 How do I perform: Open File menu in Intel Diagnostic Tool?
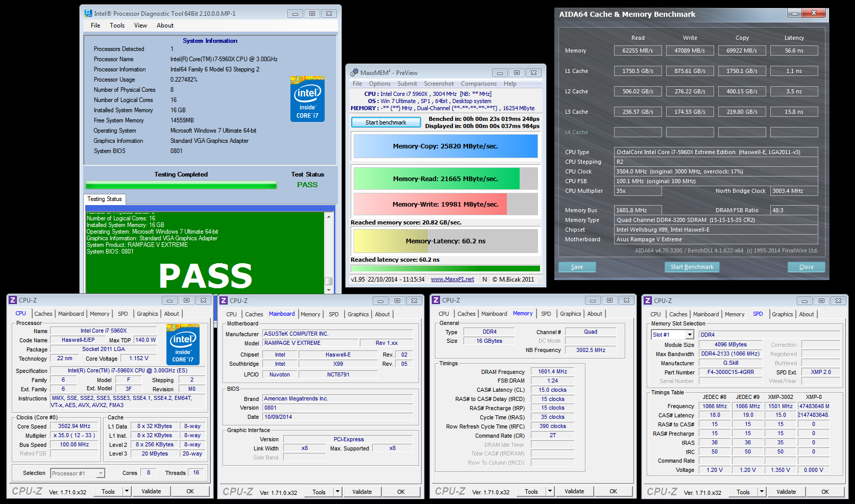tap(95, 26)
